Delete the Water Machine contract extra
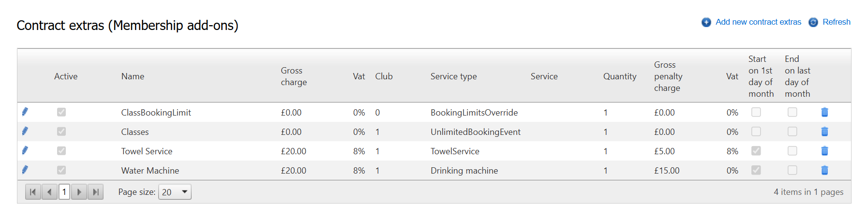 click(x=824, y=170)
